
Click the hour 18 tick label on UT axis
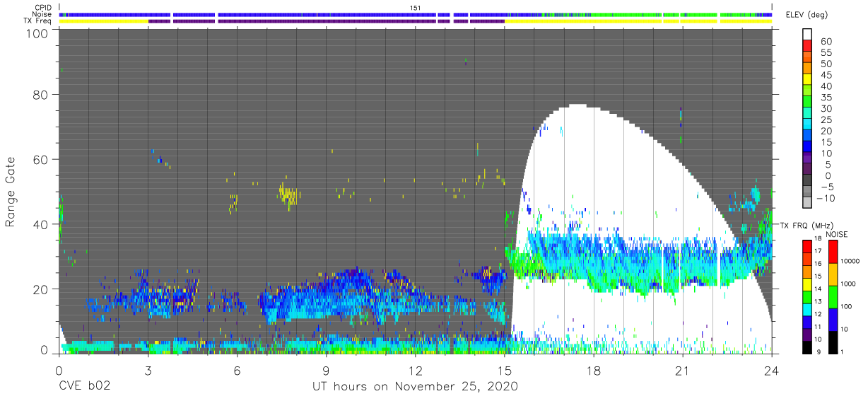(x=594, y=371)
